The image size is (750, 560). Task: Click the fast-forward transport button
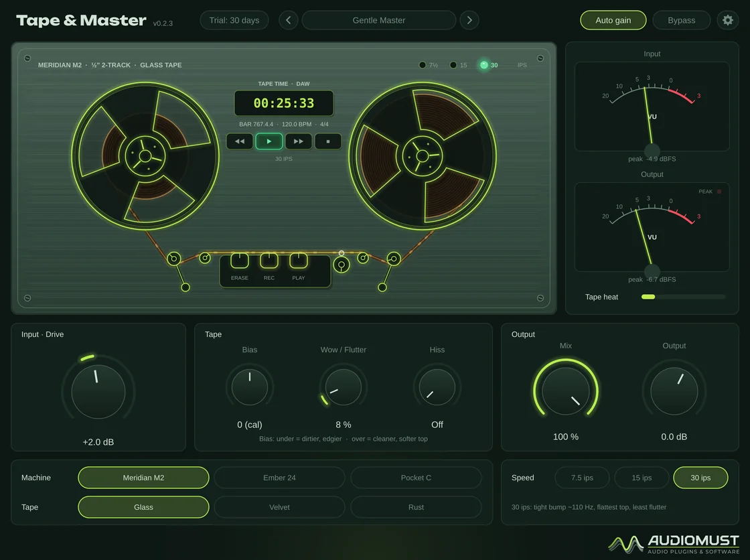coord(299,141)
